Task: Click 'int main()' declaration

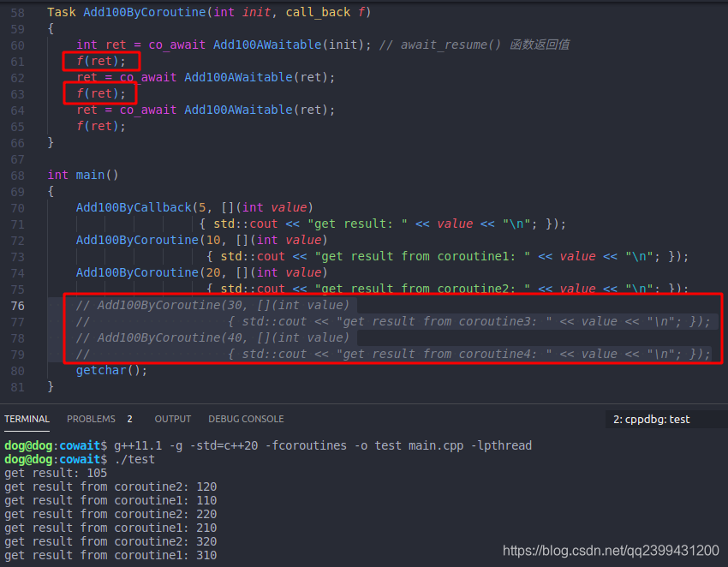Action: pos(83,175)
